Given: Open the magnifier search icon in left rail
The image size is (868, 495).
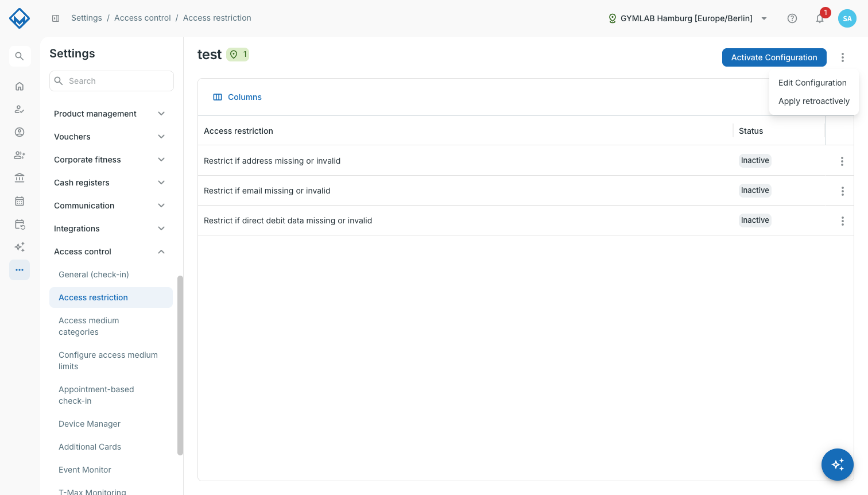Looking at the screenshot, I should pos(20,56).
